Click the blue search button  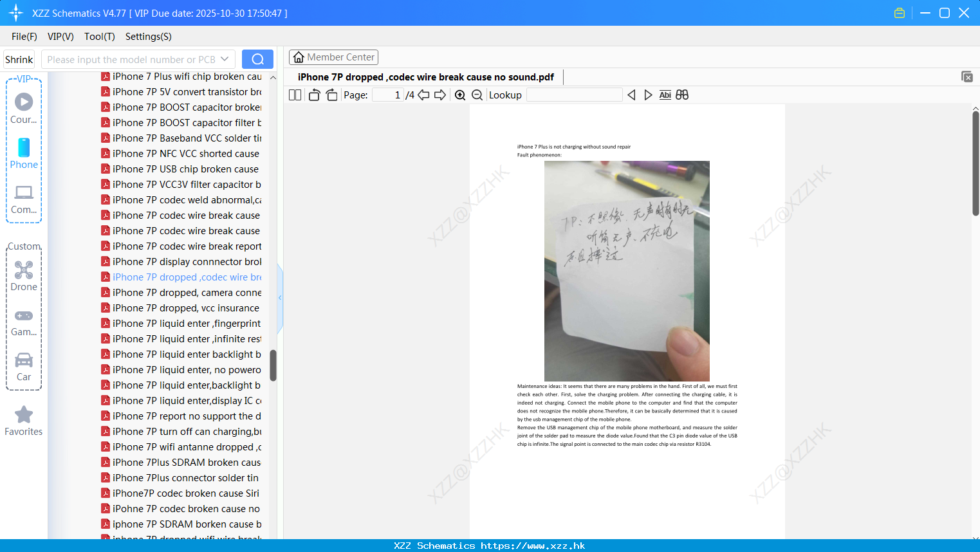point(257,59)
